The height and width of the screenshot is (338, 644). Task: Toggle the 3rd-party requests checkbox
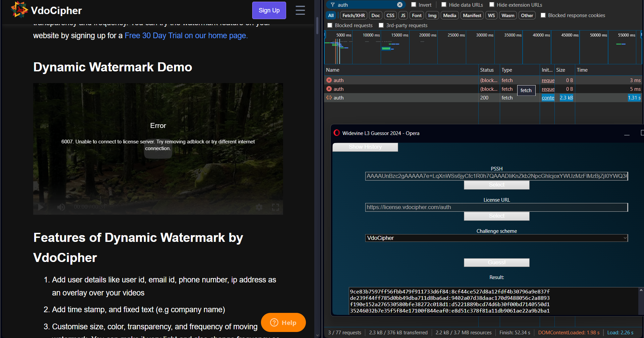point(381,25)
